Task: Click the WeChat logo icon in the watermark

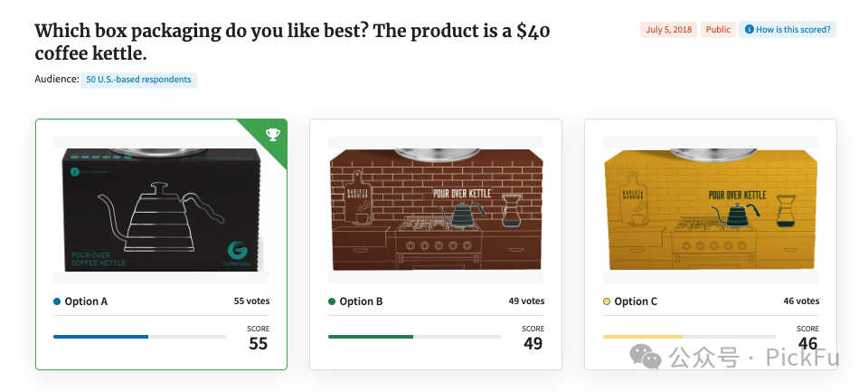Action: click(652, 358)
